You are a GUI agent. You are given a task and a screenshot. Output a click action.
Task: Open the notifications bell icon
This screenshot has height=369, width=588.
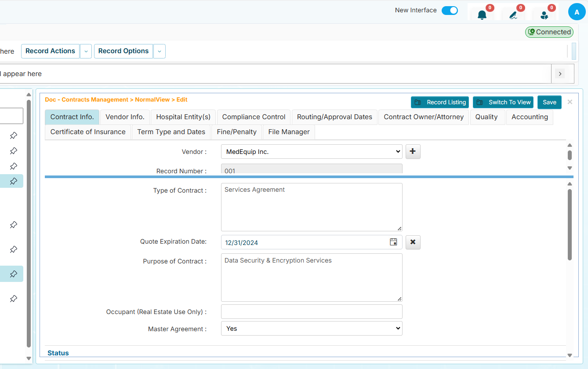click(482, 15)
